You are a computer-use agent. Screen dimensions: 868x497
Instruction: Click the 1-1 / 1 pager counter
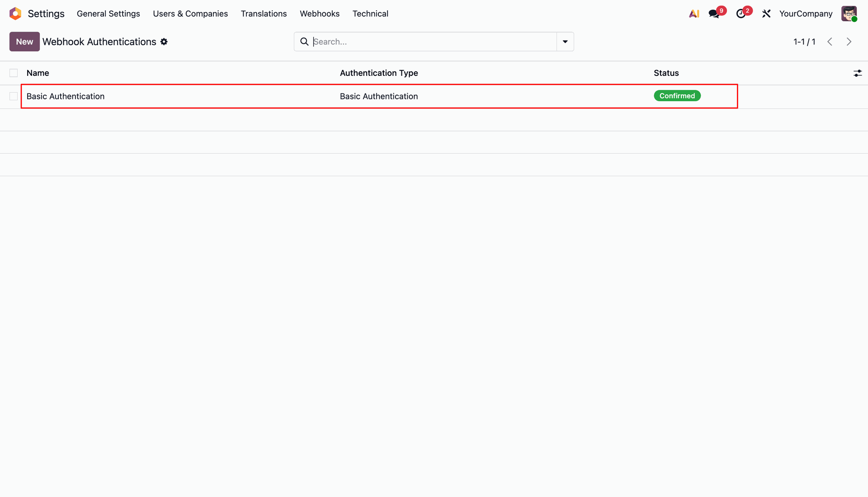[x=804, y=42]
